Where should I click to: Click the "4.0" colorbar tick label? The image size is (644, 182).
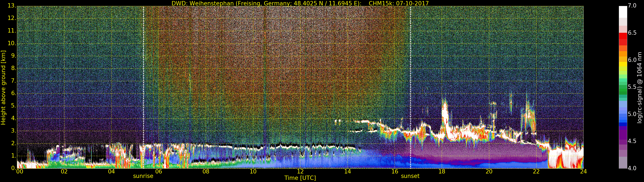(x=632, y=168)
